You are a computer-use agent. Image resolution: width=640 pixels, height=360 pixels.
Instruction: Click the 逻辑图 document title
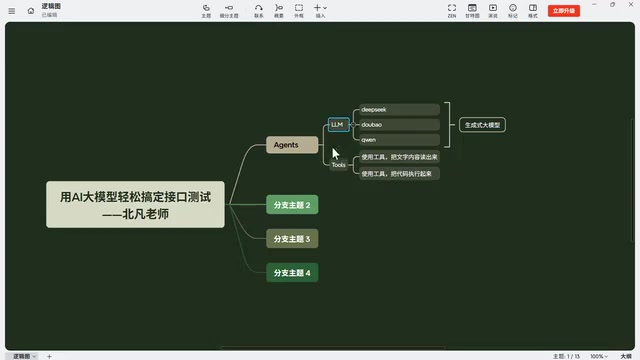coord(51,6)
